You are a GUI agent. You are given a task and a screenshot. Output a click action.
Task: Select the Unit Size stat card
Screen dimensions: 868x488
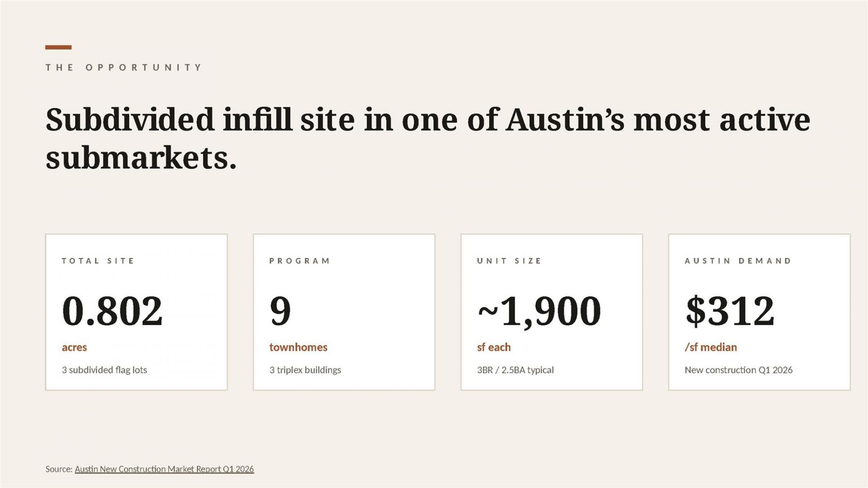tap(552, 312)
